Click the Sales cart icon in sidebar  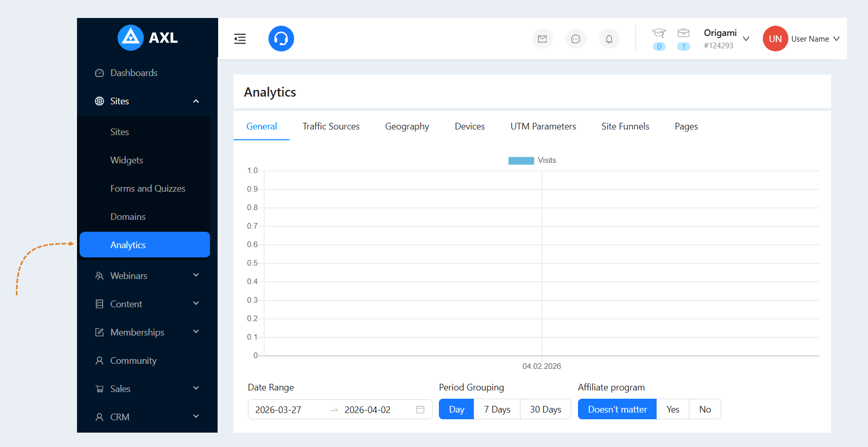click(x=100, y=389)
